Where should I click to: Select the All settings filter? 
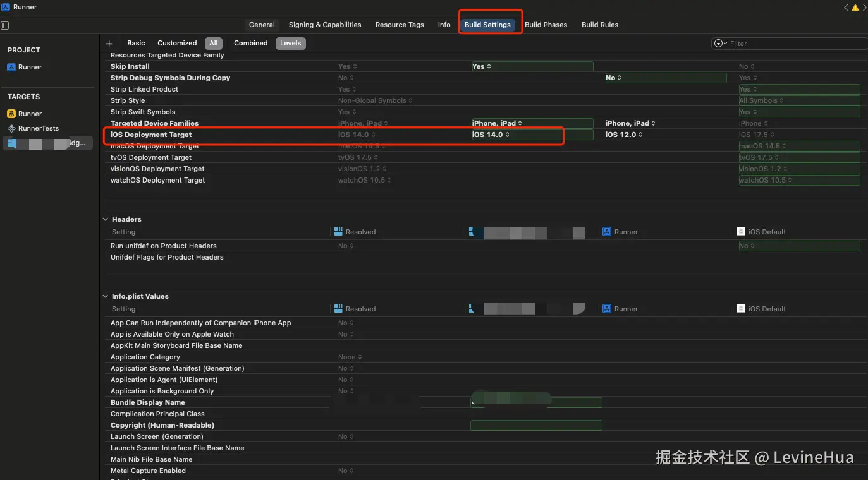pyautogui.click(x=214, y=43)
